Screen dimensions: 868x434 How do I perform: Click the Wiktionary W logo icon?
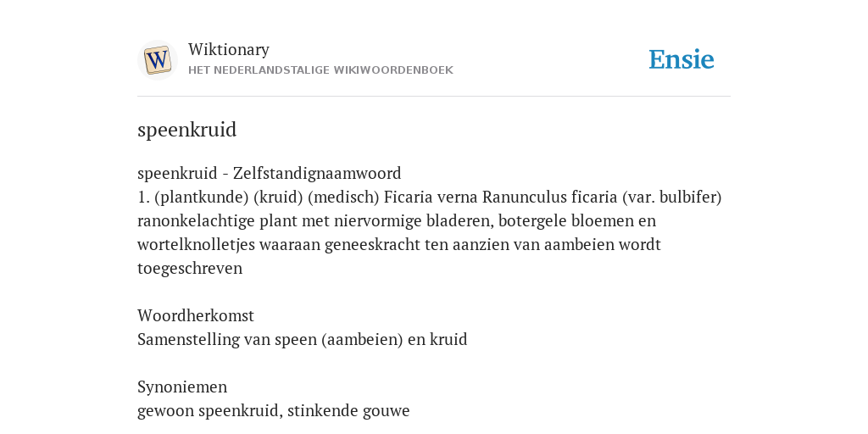click(157, 60)
